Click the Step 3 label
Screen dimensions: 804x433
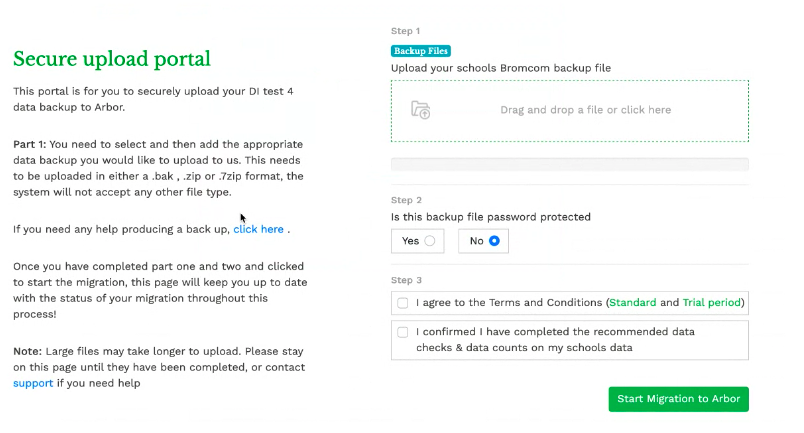tap(406, 280)
